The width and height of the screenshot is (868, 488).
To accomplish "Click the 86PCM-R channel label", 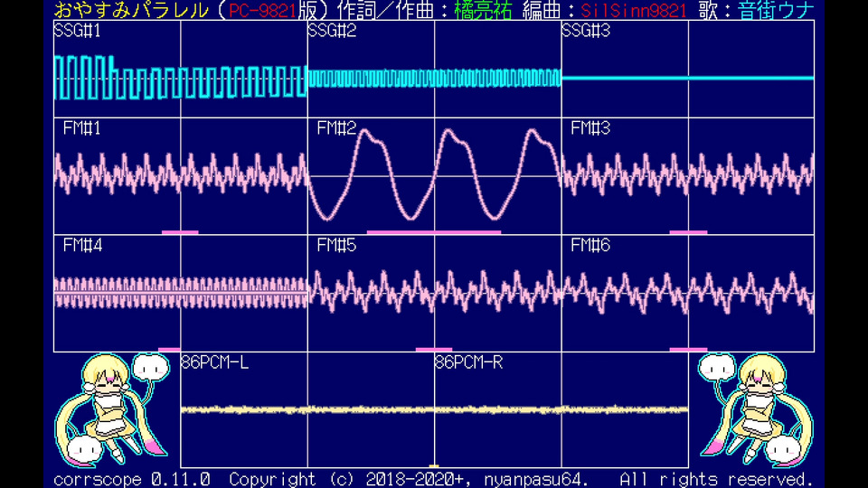I will (469, 362).
